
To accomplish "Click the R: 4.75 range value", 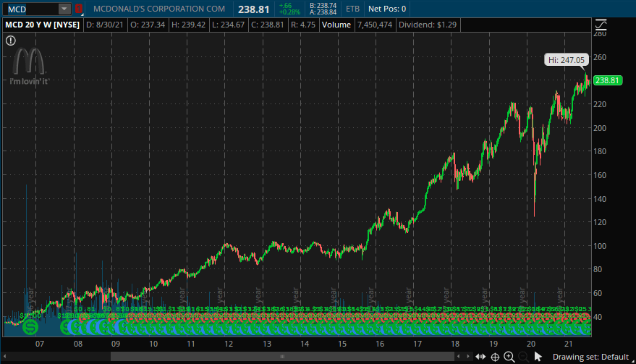I will [303, 25].
